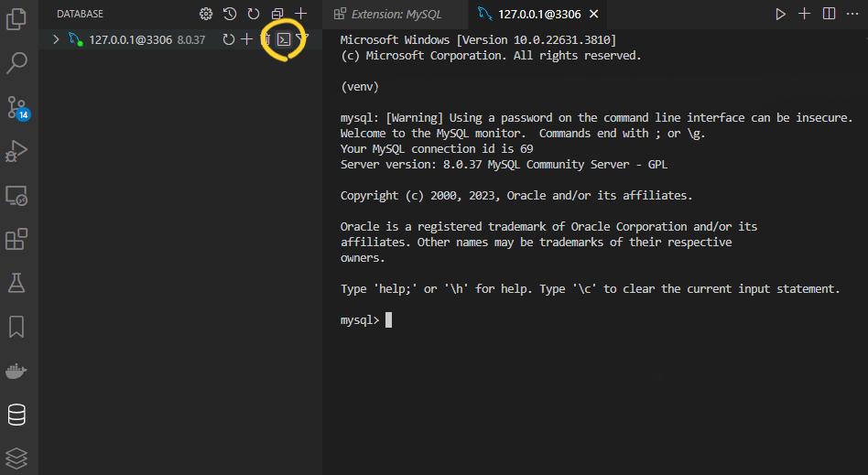Screen dimensions: 868x475
Task: Open the NoSQL stacked layers icon
Action: point(16,458)
